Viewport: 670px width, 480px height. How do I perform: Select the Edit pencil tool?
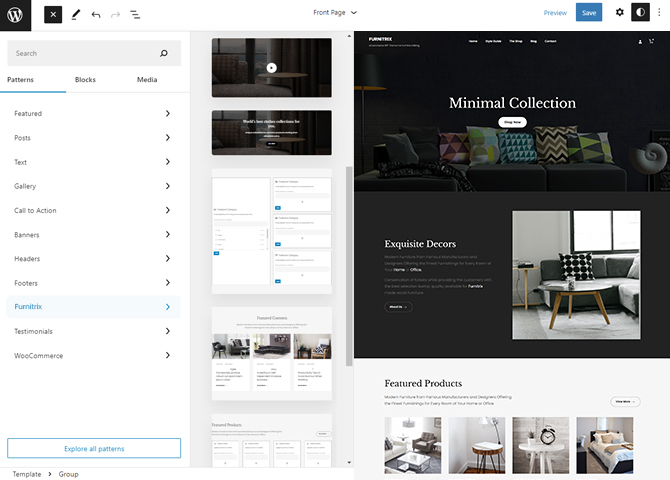[x=75, y=14]
